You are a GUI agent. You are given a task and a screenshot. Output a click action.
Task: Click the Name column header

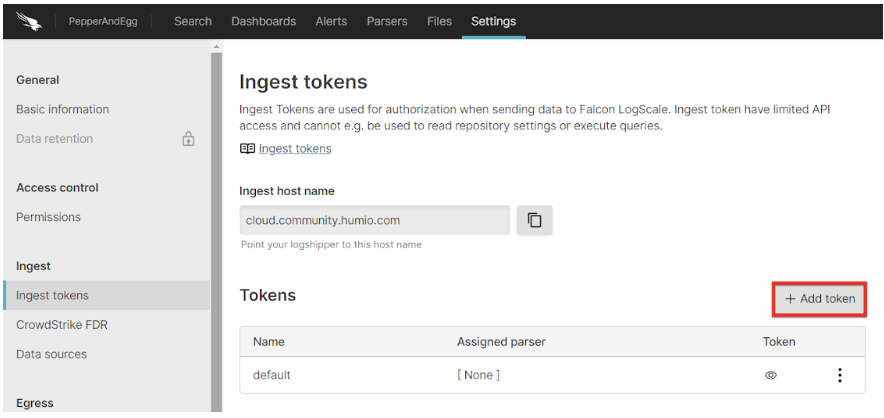click(x=269, y=342)
